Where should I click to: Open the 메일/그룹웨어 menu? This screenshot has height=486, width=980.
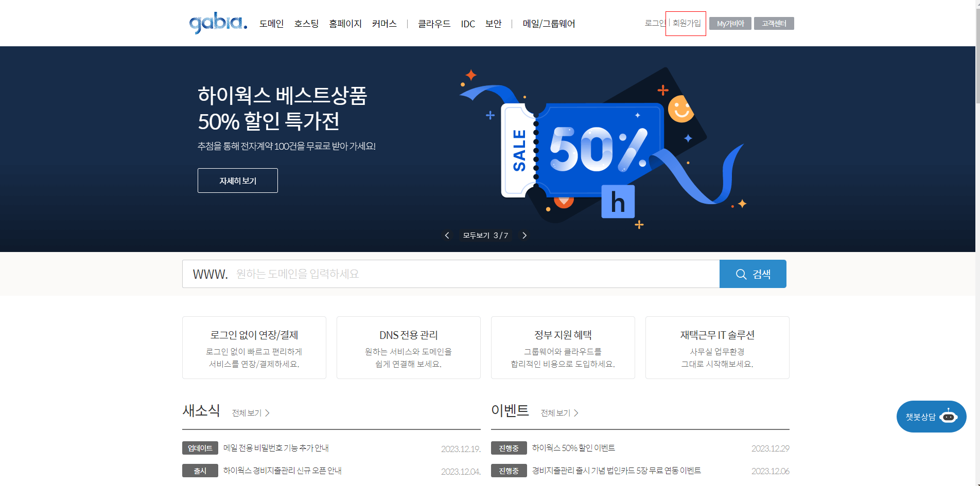tap(549, 24)
